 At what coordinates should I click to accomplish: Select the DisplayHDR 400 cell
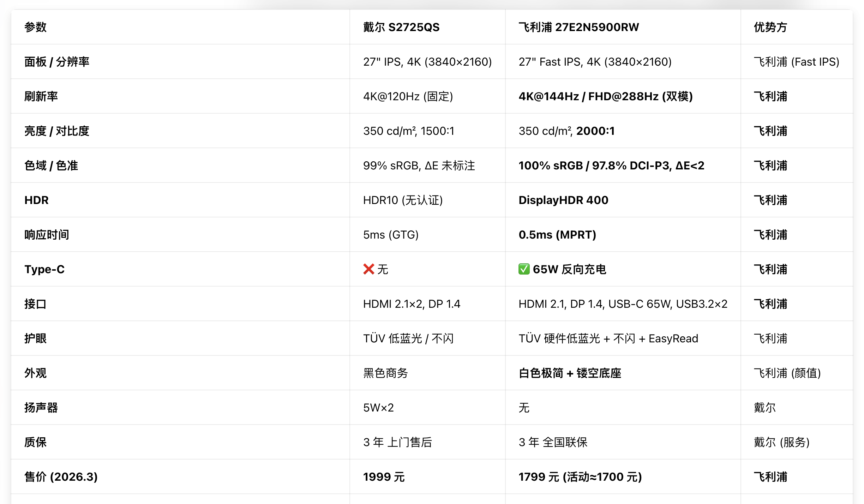[563, 200]
